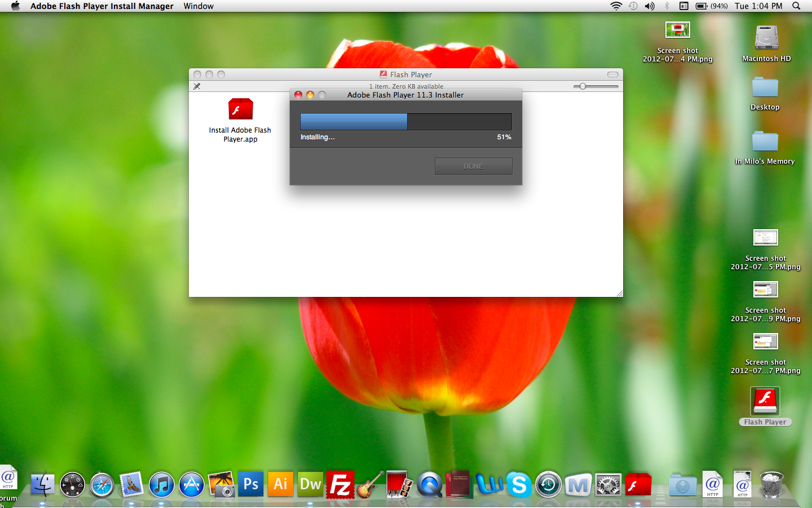This screenshot has width=812, height=508.
Task: Select Screen shot 2012-07...7 PM.png file
Action: 766,341
